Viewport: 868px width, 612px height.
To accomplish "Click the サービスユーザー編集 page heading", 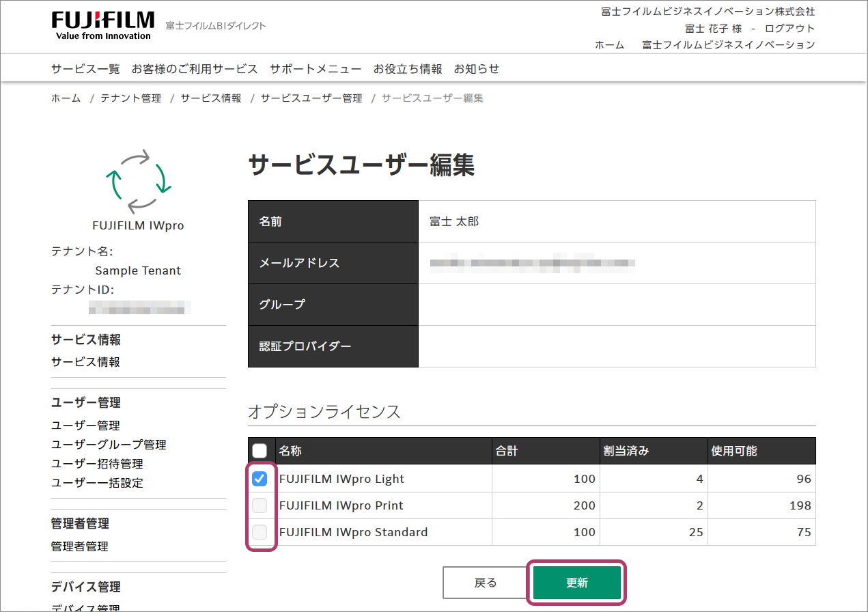I will pyautogui.click(x=361, y=165).
